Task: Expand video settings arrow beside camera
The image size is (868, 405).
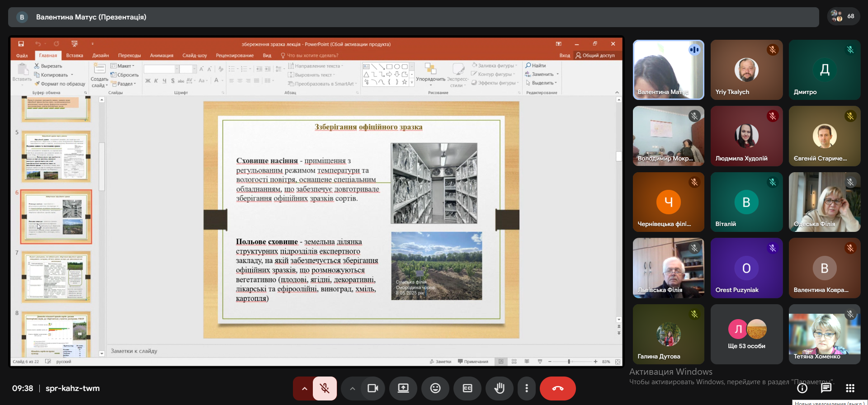Action: click(353, 388)
